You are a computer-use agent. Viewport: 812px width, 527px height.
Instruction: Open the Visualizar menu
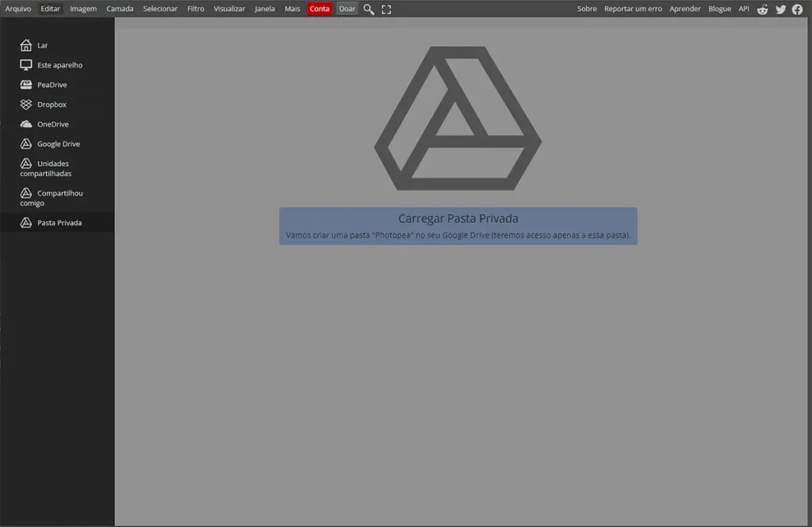point(229,9)
